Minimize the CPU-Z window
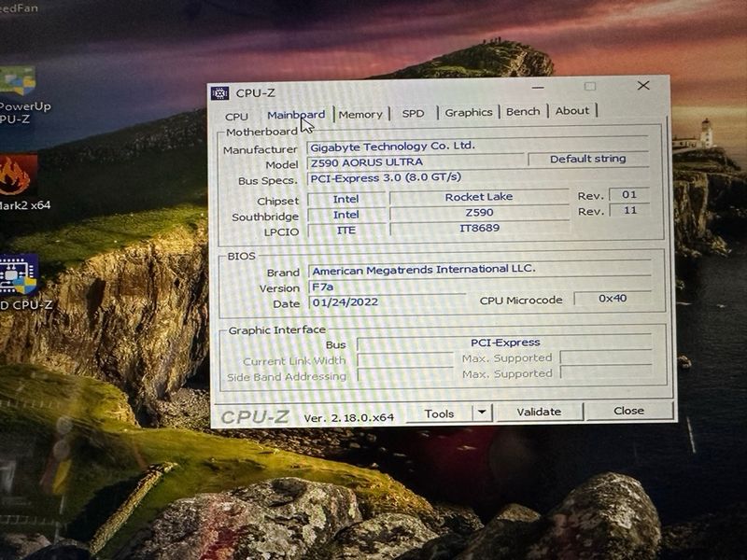The image size is (747, 560). tap(538, 88)
